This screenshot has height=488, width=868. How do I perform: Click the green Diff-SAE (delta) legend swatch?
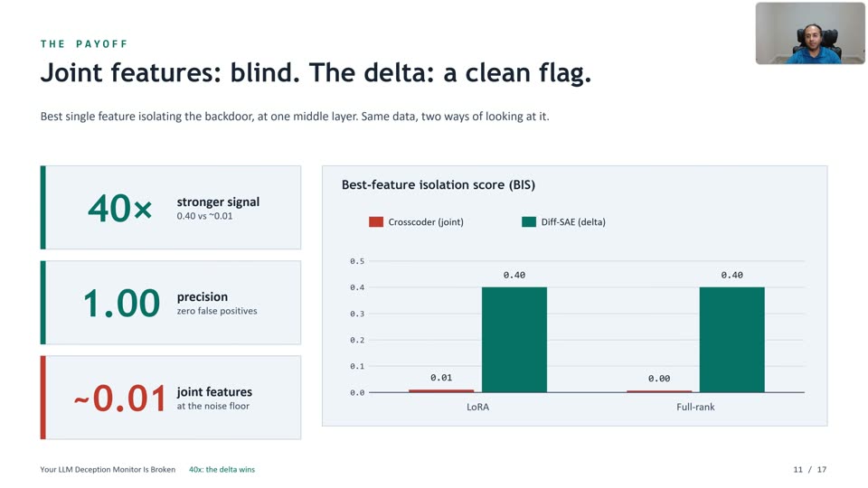(529, 222)
